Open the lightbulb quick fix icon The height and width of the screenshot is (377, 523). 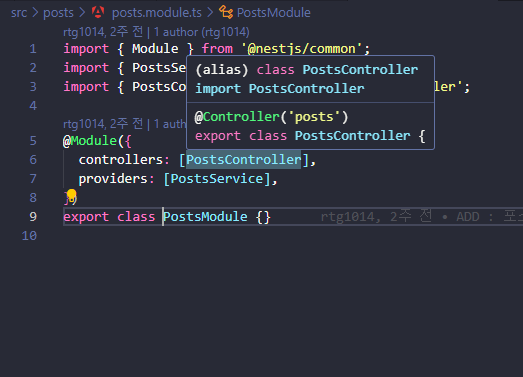click(71, 196)
